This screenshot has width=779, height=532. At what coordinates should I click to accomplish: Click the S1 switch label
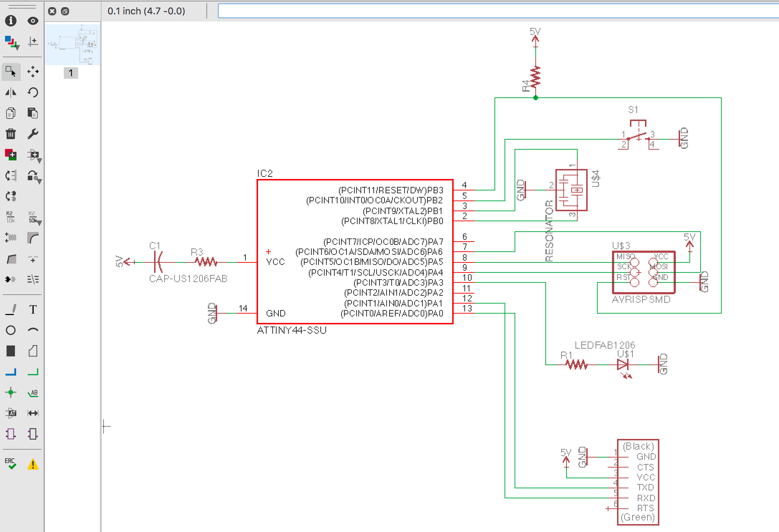pyautogui.click(x=633, y=110)
